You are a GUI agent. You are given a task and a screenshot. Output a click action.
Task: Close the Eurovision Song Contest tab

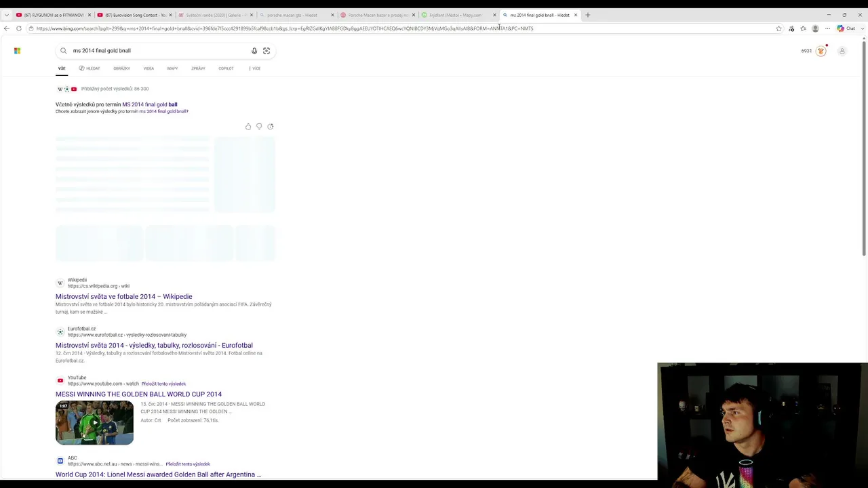pos(170,15)
